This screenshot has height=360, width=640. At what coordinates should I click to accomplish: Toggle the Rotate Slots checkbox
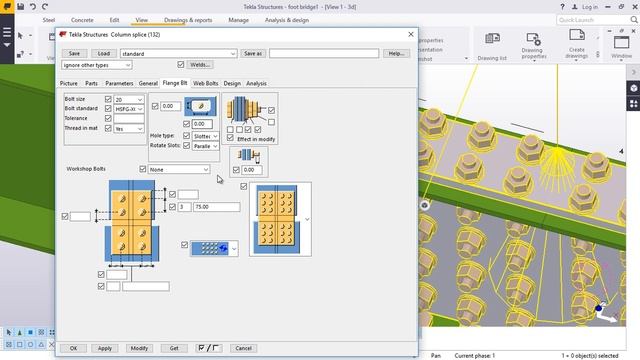[x=187, y=145]
